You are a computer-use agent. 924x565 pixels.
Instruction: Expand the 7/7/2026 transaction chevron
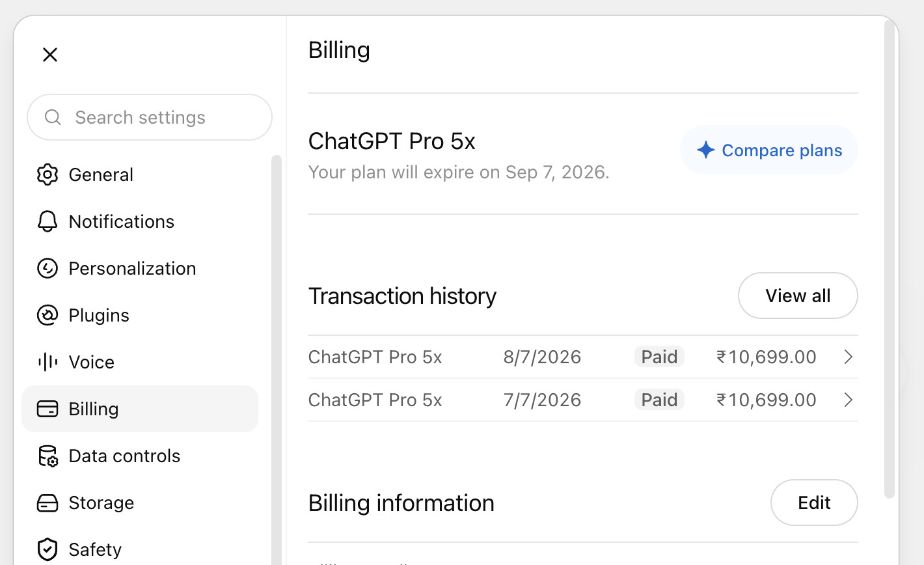point(848,400)
